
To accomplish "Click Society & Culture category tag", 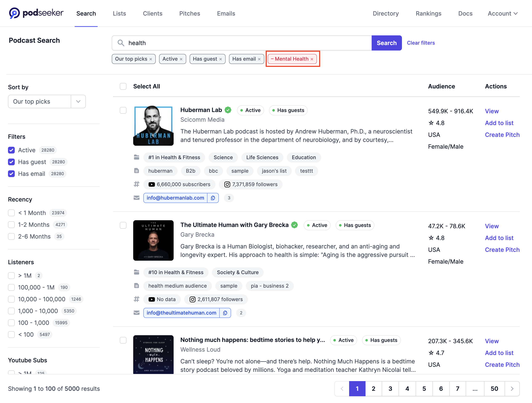I will pyautogui.click(x=238, y=272).
